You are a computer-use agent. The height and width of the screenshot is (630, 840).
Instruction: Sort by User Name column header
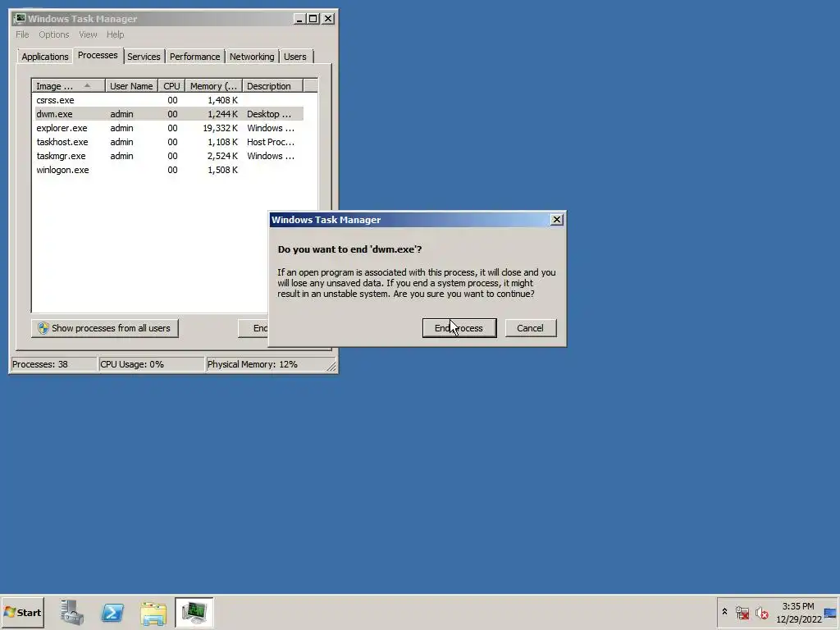131,85
